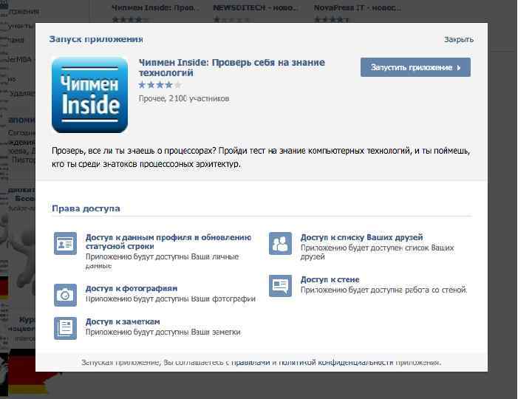
Task: Click the app description paragraph
Action: [x=261, y=157]
